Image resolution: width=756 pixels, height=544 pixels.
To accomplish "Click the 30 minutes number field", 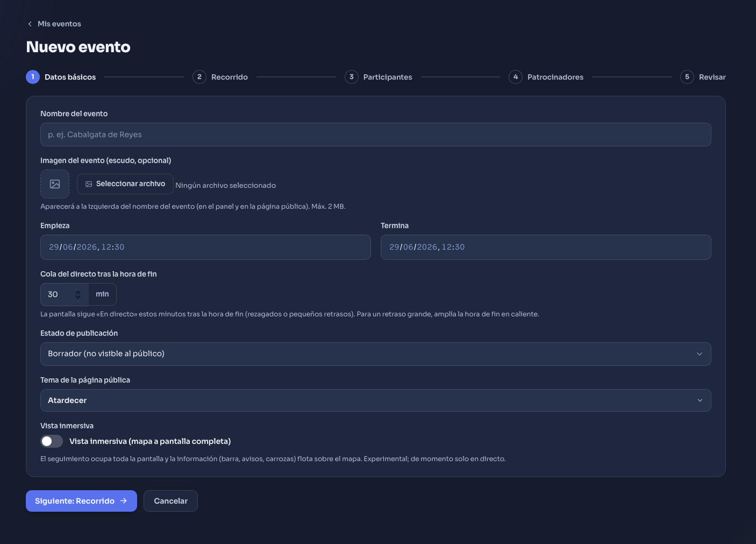I will 65,294.
